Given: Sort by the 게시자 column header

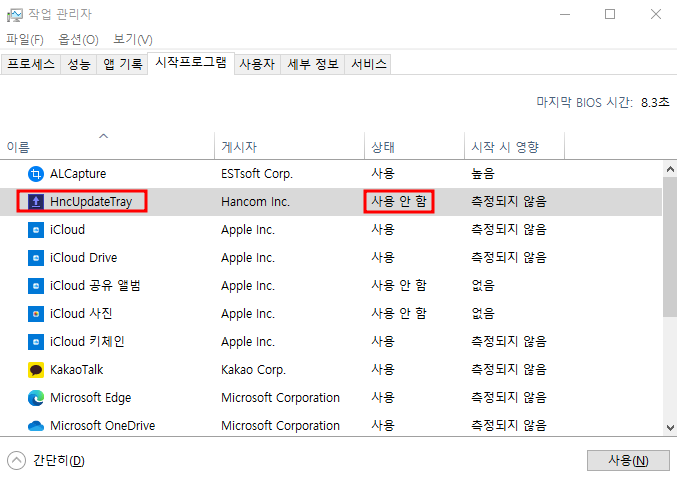Looking at the screenshot, I should [x=289, y=145].
